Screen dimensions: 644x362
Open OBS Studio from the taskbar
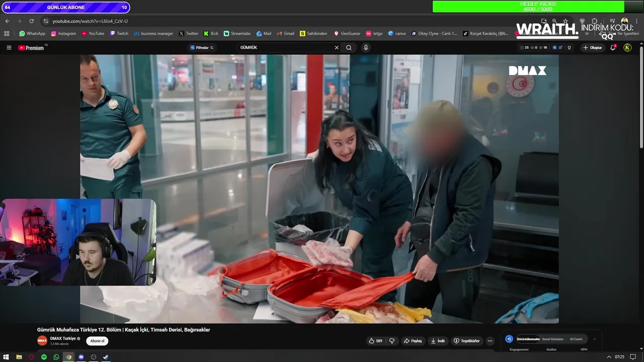94,357
